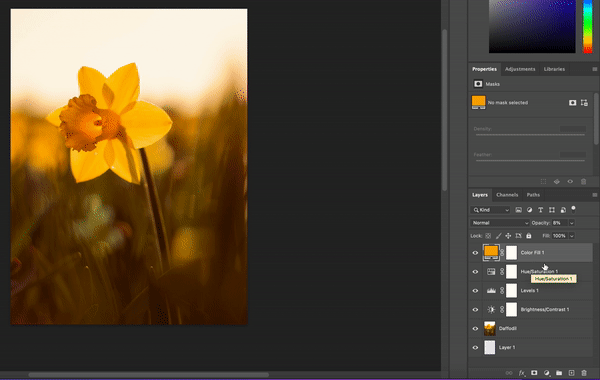Lock artboard nesting icon
Image resolution: width=600 pixels, height=380 pixels.
[x=518, y=236]
